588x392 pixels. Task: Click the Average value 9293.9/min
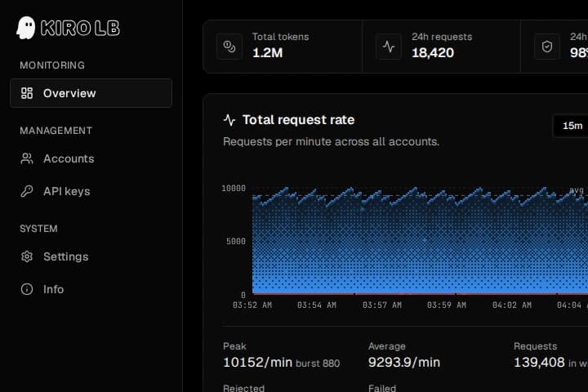click(404, 363)
